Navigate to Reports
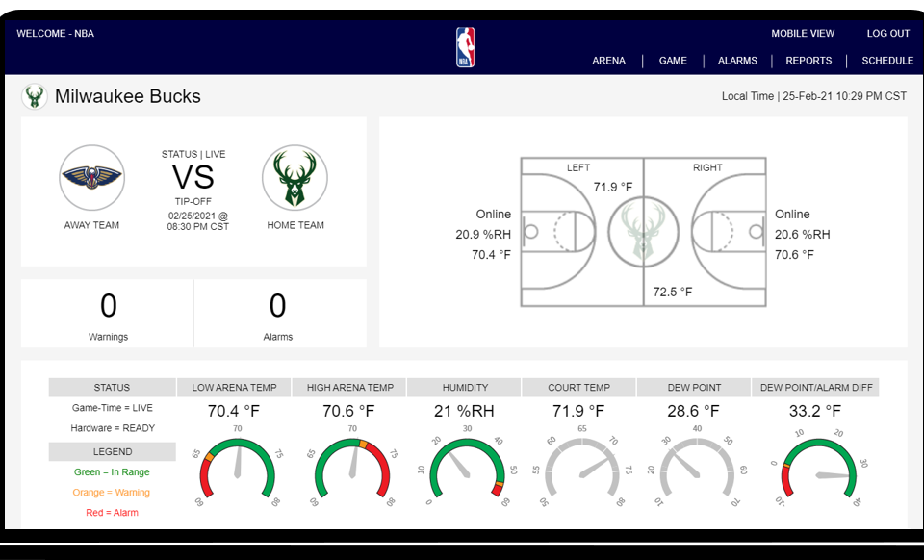 [x=808, y=61]
